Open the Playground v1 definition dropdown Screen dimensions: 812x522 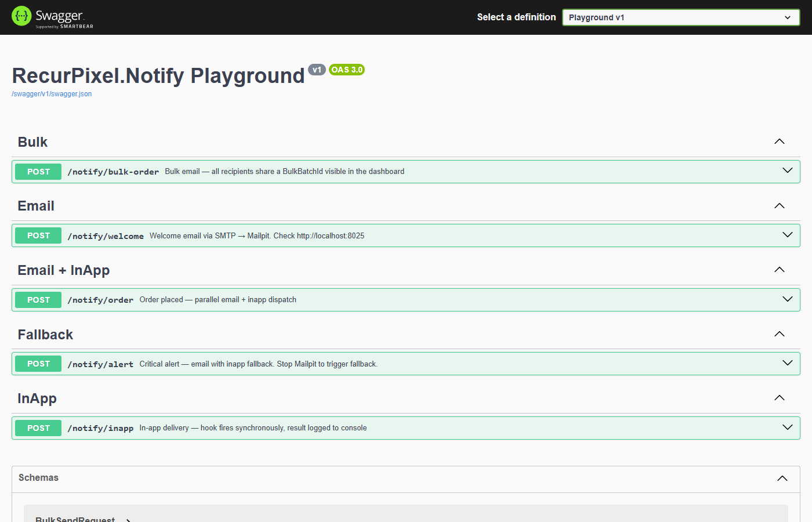tap(681, 17)
